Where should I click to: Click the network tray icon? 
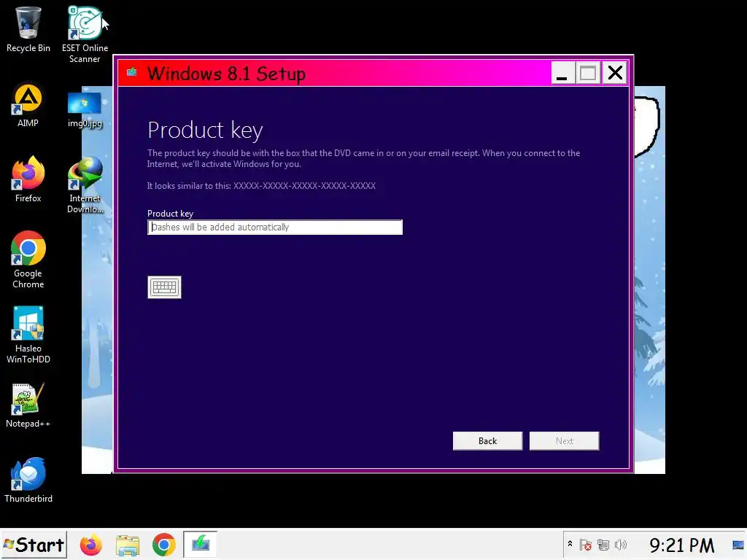click(x=603, y=545)
